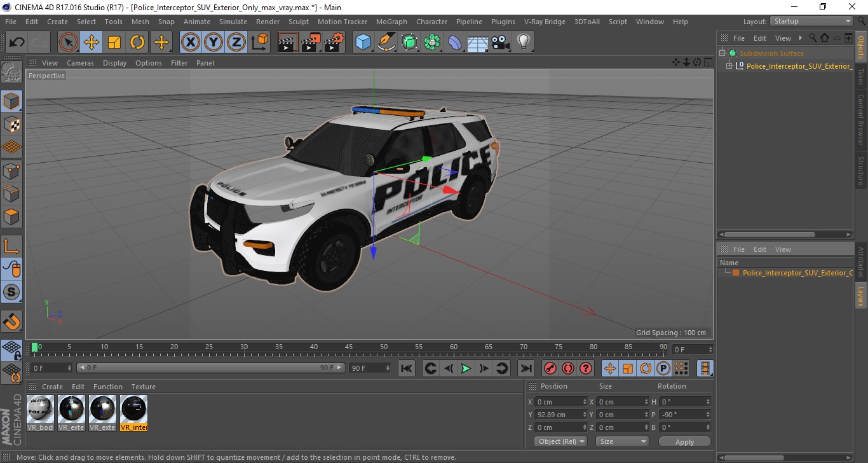
Task: Switch to the Takes side tab
Action: coord(861,76)
